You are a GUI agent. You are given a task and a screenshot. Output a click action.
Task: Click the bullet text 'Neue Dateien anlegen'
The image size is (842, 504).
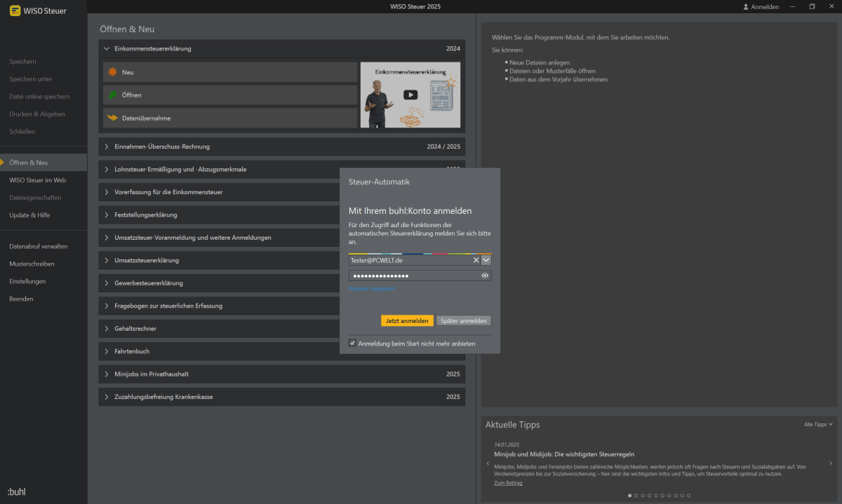click(x=540, y=62)
